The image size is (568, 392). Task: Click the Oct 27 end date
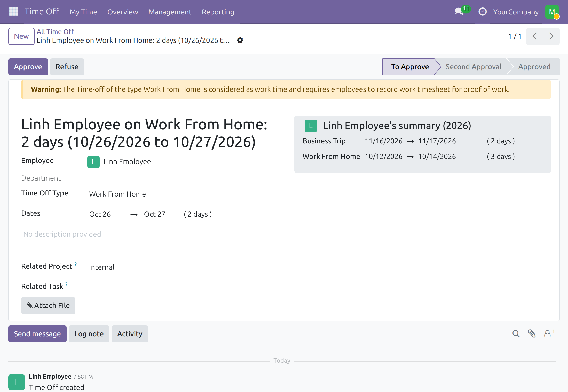coord(155,214)
